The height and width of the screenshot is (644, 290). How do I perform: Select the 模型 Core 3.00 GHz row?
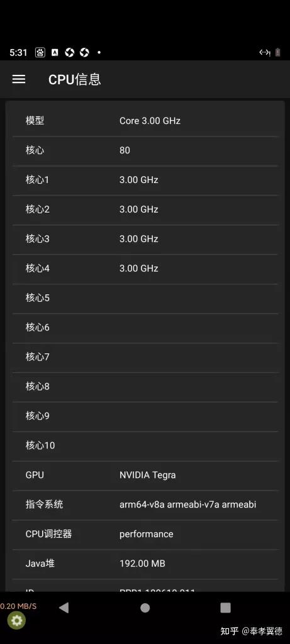coord(145,121)
